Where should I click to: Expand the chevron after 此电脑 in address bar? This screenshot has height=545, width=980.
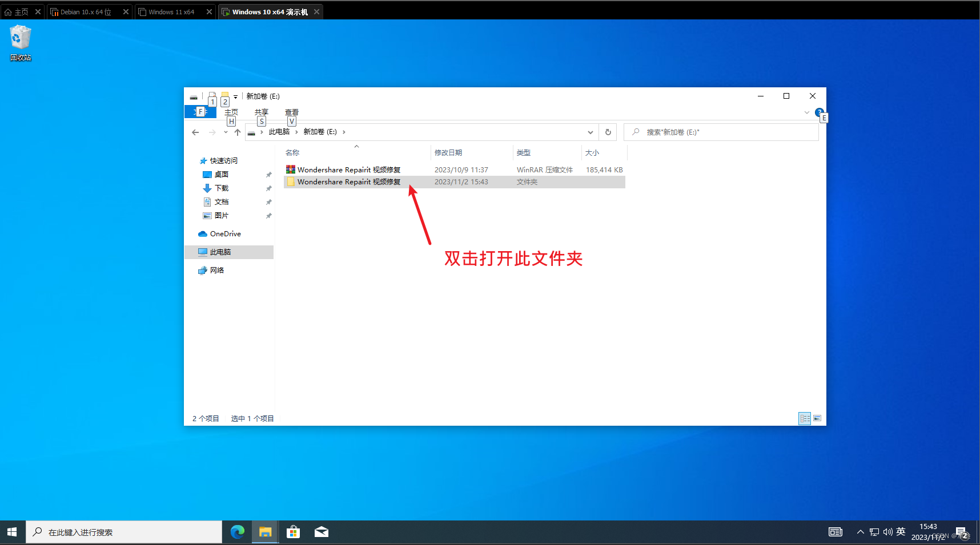[296, 132]
